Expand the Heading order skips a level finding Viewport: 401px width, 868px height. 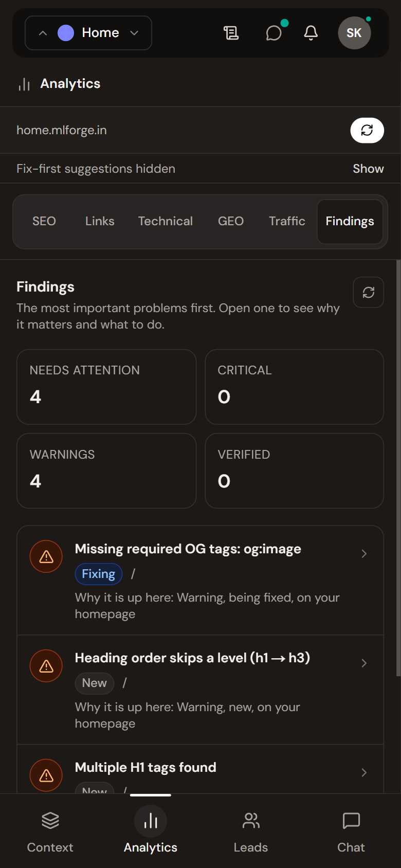(x=200, y=690)
